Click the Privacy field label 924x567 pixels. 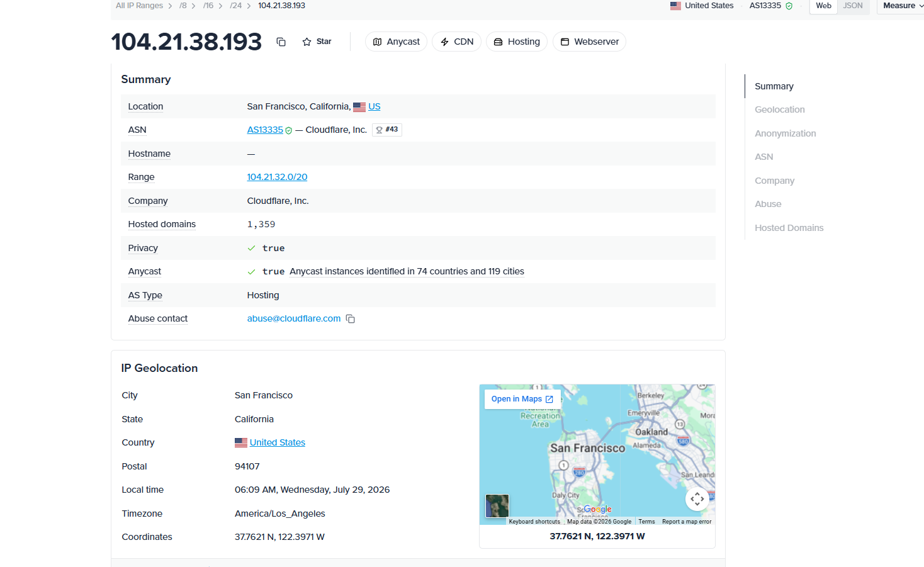click(143, 248)
